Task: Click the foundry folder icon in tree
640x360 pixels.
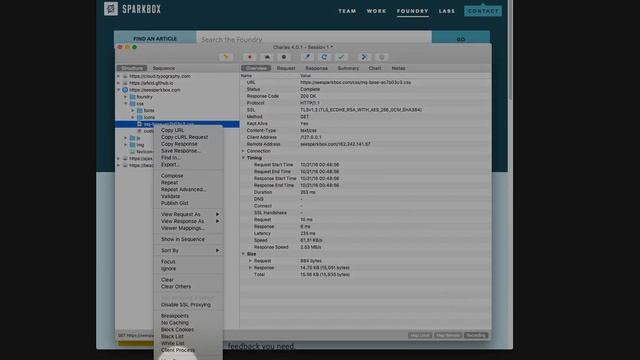Action: tap(132, 97)
